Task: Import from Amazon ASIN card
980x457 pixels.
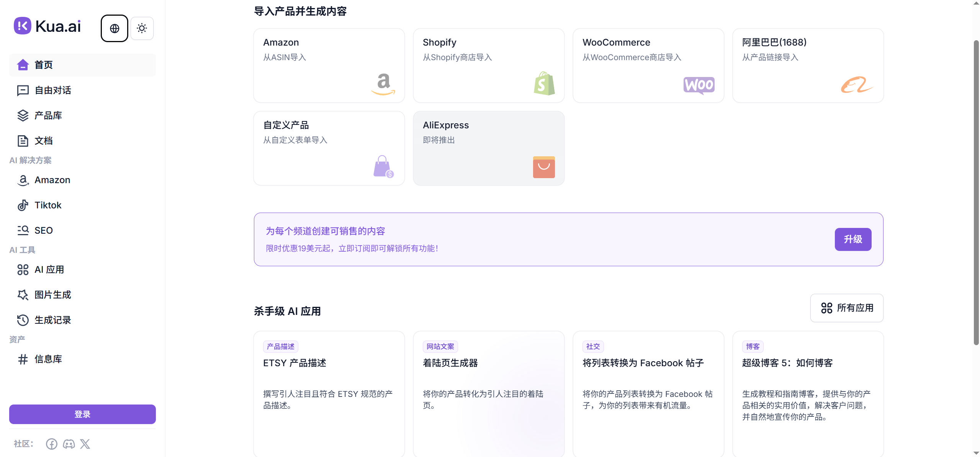Action: 329,66
